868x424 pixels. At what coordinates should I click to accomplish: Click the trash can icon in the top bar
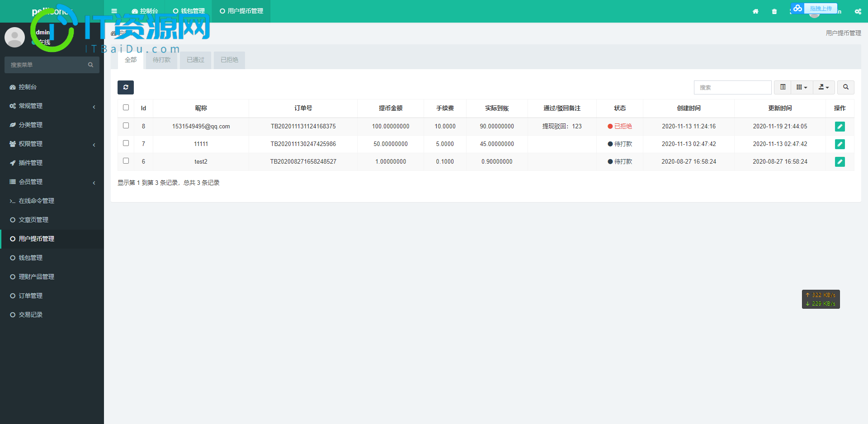point(774,11)
